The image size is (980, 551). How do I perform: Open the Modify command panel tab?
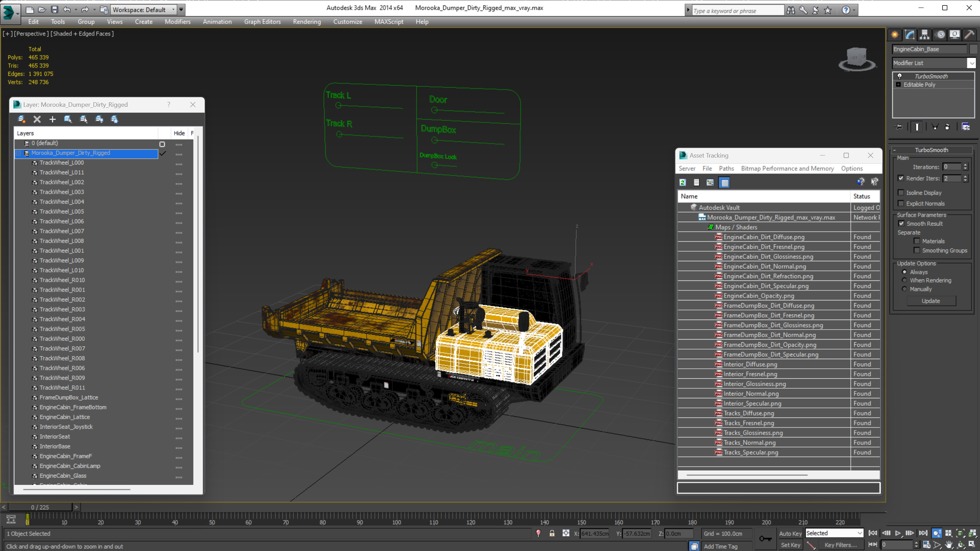point(910,35)
